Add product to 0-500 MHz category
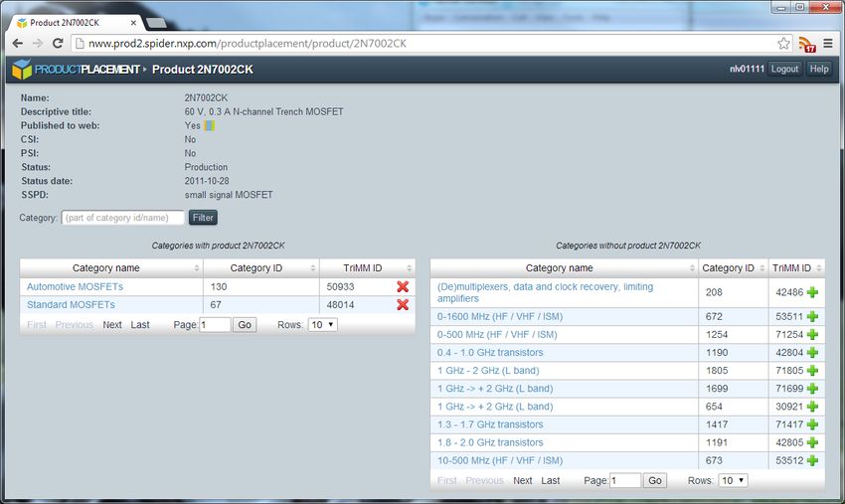Viewport: 845px width, 504px height. point(812,334)
